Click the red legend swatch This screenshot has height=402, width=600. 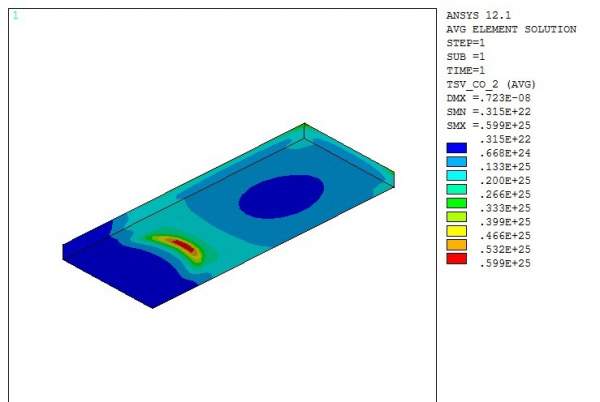pos(457,259)
